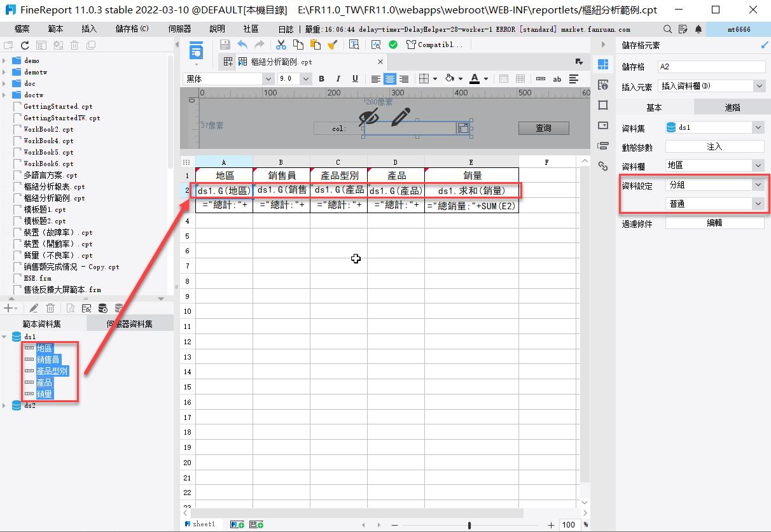Click the parameter panel edit pencil
The image size is (771, 532).
tap(400, 117)
